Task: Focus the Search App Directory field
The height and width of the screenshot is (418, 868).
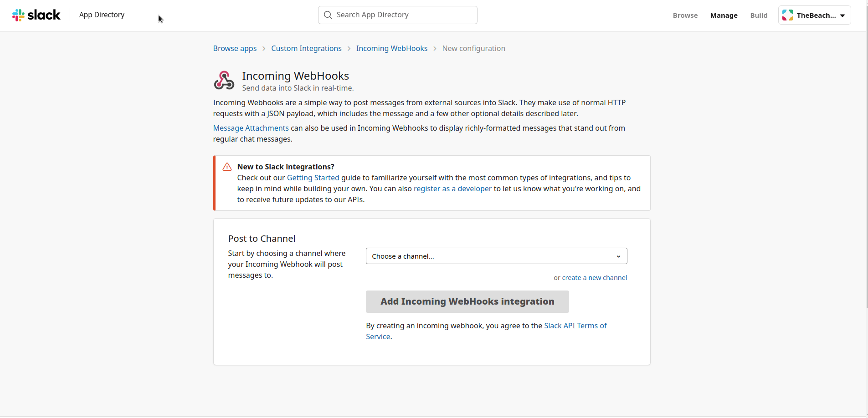Action: (397, 15)
